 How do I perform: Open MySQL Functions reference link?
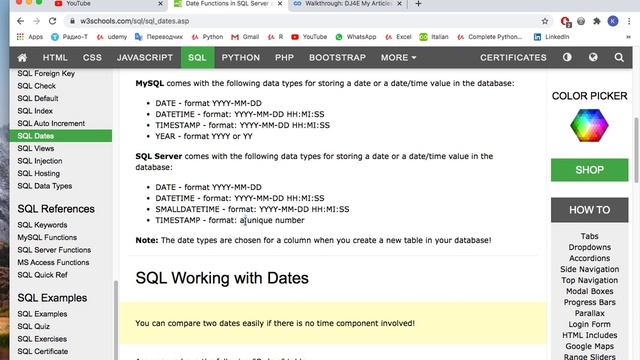click(47, 237)
